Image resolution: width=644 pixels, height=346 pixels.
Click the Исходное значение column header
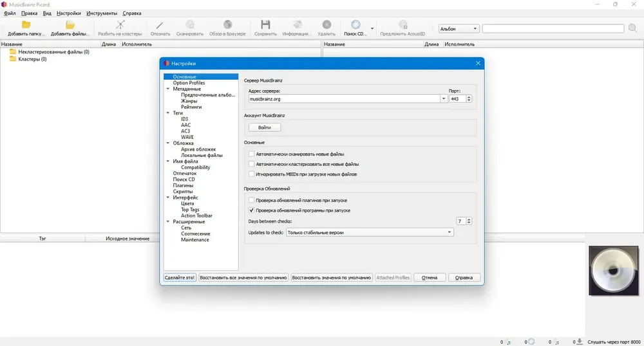pos(128,238)
